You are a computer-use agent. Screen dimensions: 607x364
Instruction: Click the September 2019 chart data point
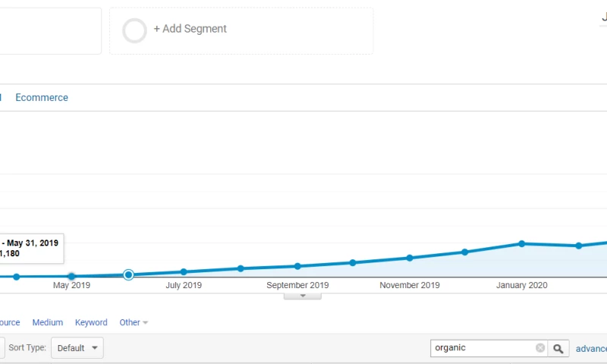(x=297, y=266)
